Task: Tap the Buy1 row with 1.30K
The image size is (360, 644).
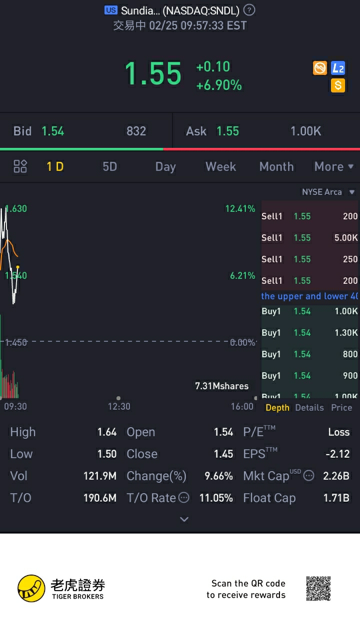Action: [x=309, y=333]
